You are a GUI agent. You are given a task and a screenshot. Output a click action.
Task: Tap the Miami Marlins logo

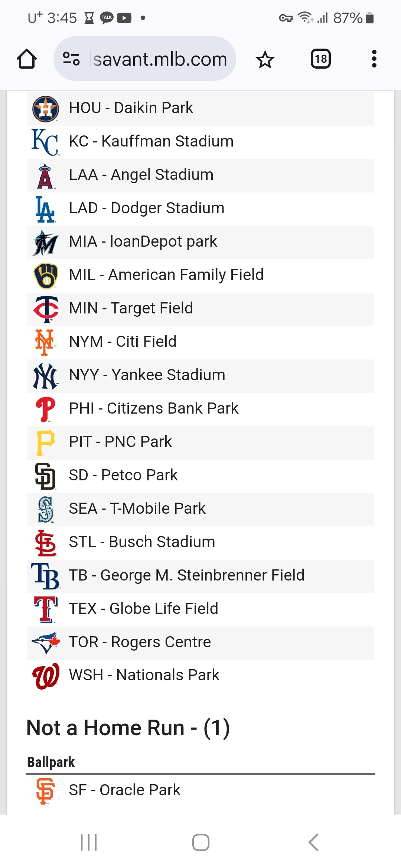pyautogui.click(x=45, y=243)
